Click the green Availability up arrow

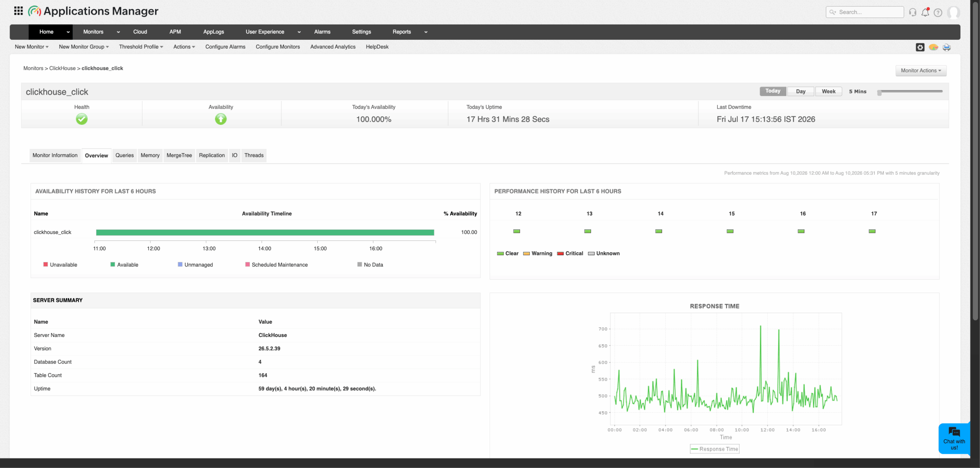pos(220,119)
